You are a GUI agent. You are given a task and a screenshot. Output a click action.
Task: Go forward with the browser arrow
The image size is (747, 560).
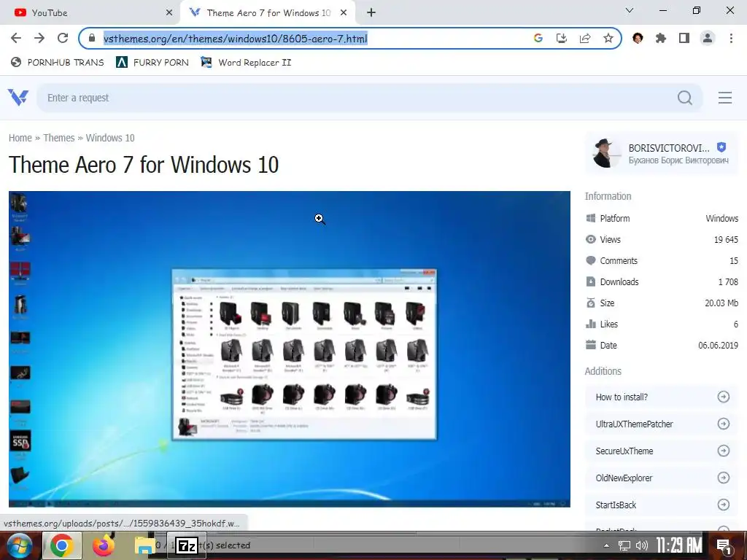click(x=39, y=38)
